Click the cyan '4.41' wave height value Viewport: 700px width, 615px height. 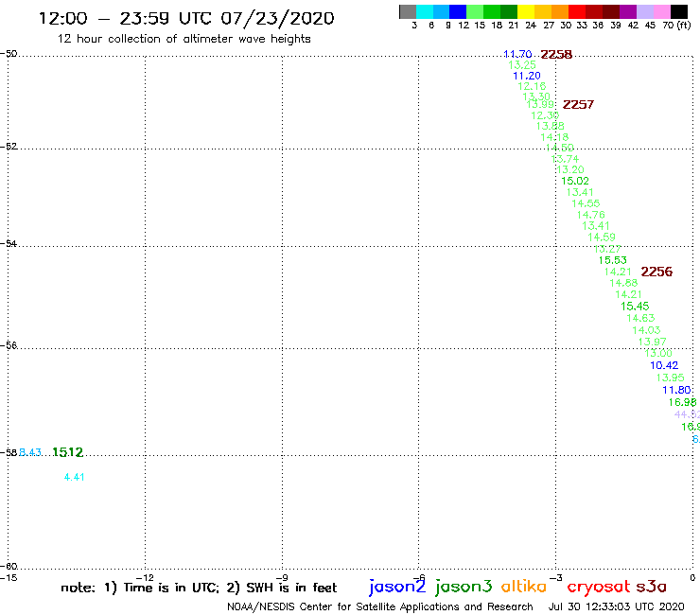point(74,477)
